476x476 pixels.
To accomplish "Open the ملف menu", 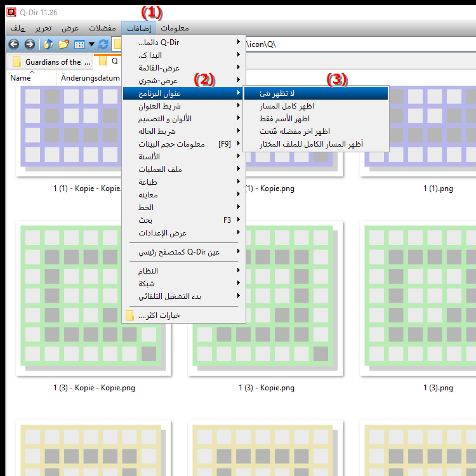I will tap(18, 28).
